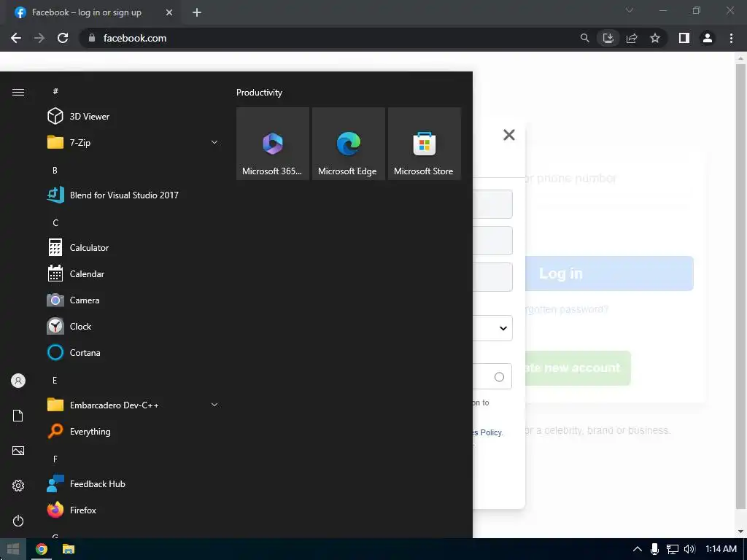Open Chrome's tab search chevron
747x560 pixels.
click(630, 10)
